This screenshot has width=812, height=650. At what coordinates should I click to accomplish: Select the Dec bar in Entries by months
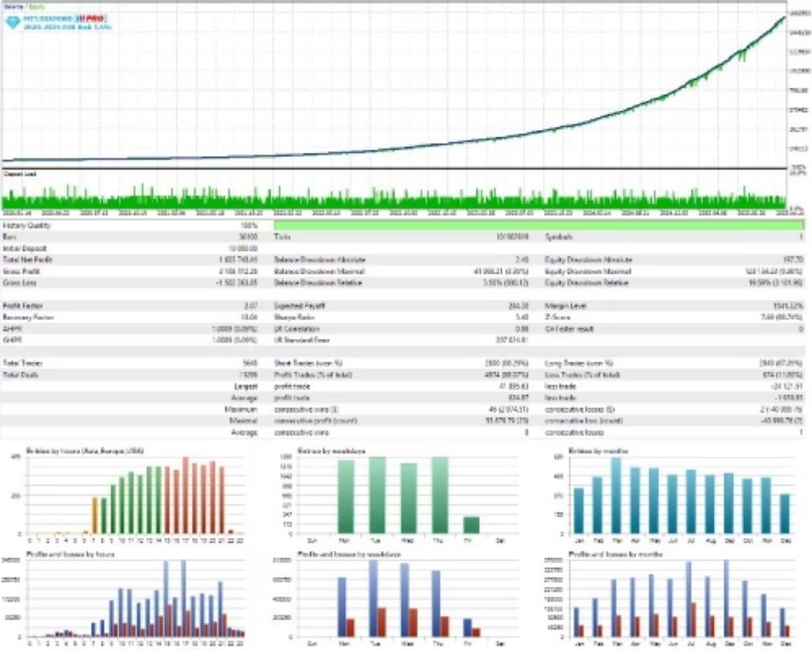click(784, 513)
